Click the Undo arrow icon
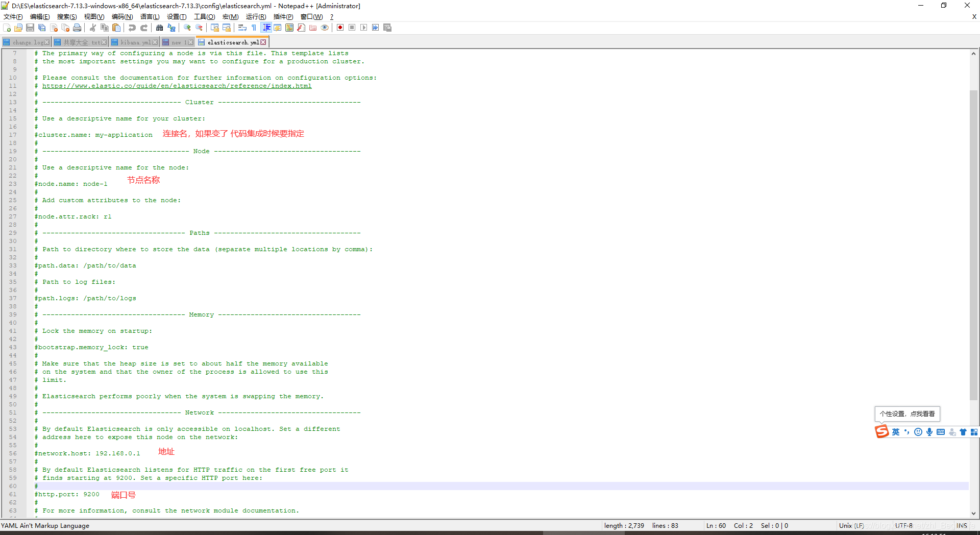This screenshot has width=980, height=535. pyautogui.click(x=132, y=28)
